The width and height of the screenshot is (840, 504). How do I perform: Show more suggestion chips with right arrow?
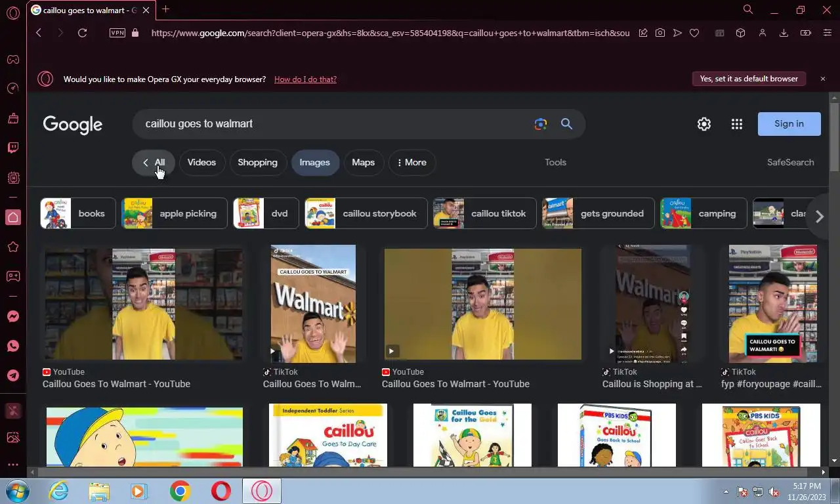coord(819,217)
